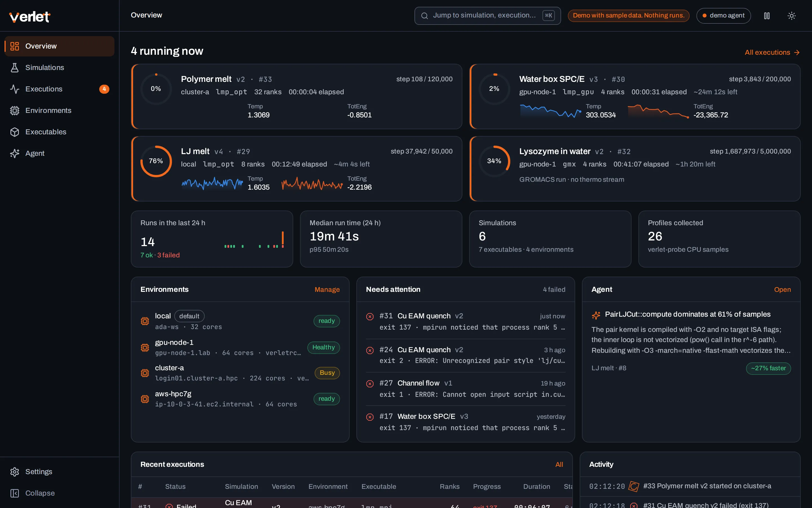Click the Progress column header
The width and height of the screenshot is (812, 508).
point(487,487)
